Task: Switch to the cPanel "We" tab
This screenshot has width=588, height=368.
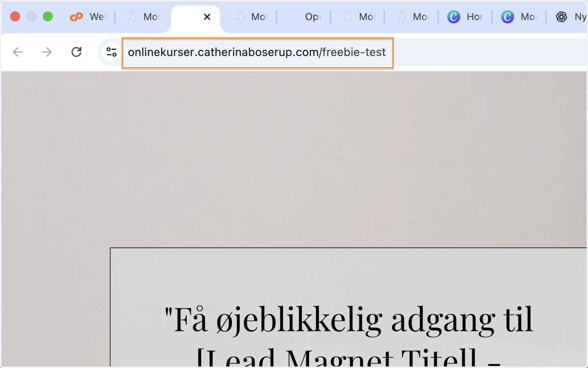Action: click(88, 17)
